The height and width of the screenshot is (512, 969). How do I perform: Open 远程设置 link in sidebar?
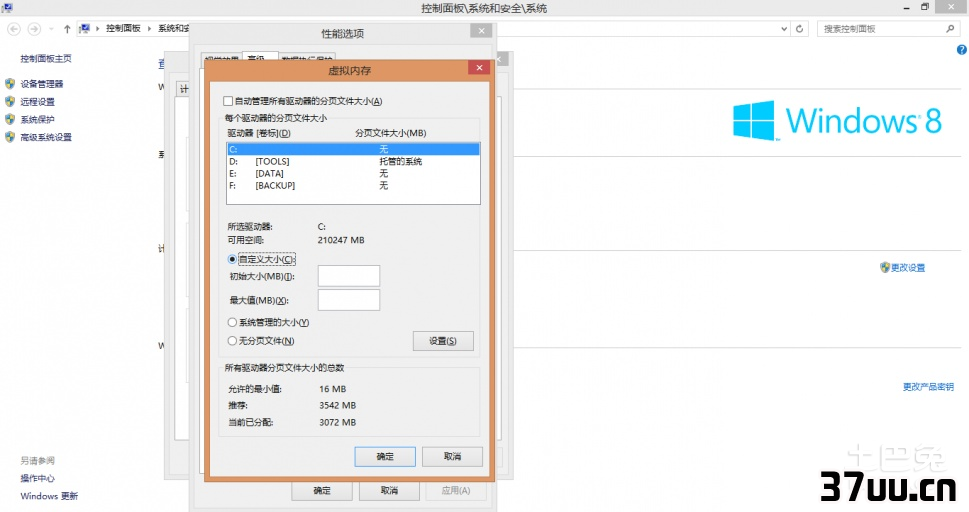(x=37, y=101)
